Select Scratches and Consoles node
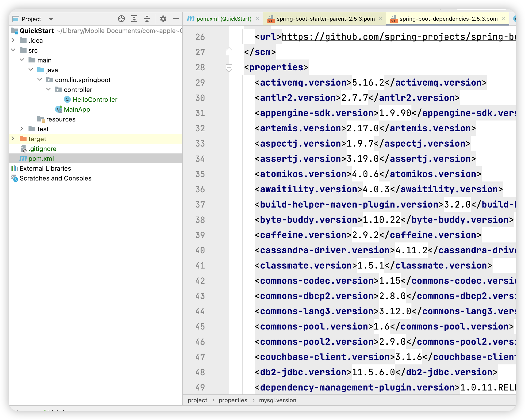The width and height of the screenshot is (525, 420). [x=56, y=178]
